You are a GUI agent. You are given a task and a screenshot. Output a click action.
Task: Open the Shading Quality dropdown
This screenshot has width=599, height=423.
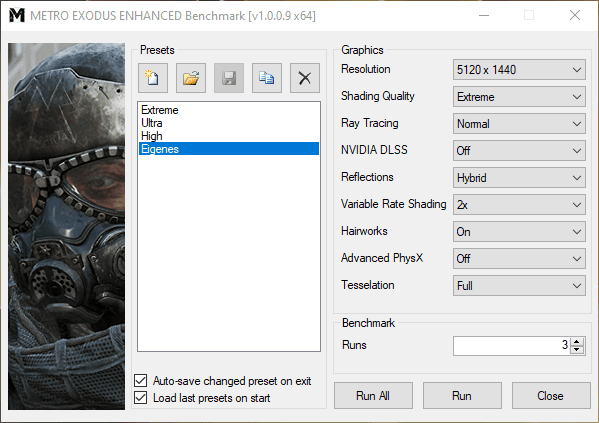(519, 97)
